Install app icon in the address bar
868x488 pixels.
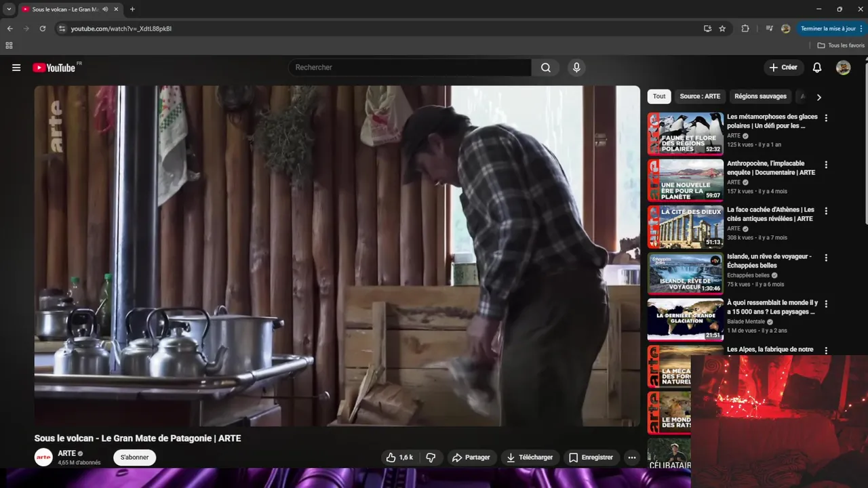(707, 28)
